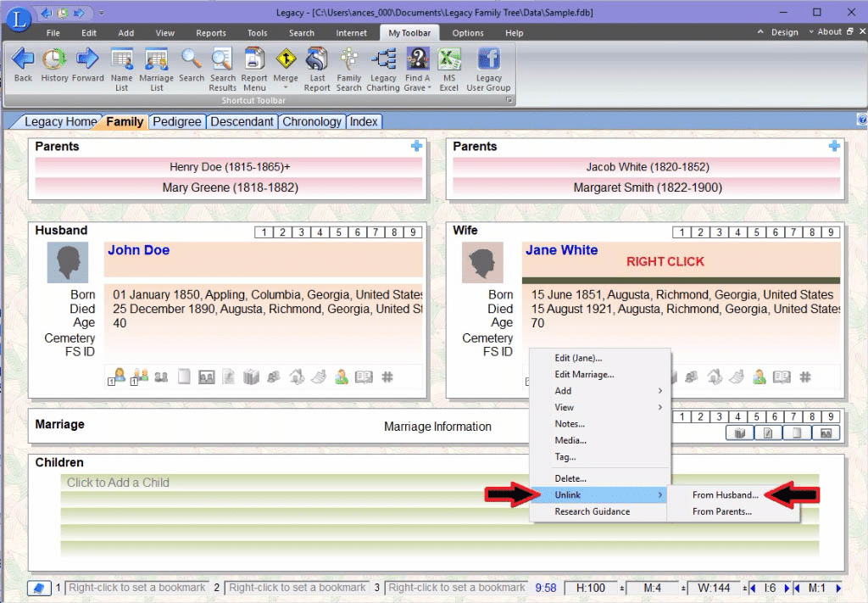Toggle tag 5 in the Husband panel
Viewport: 868px width, 603px height.
[x=338, y=232]
